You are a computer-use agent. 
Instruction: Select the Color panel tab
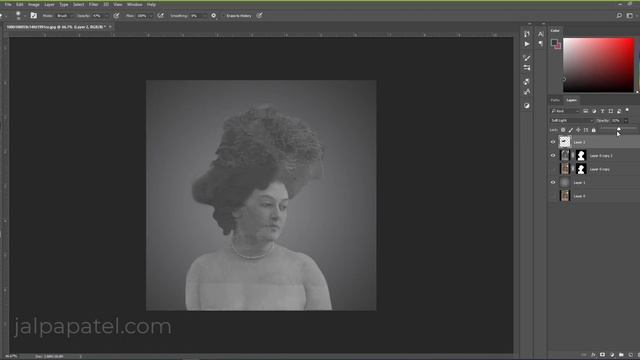click(x=555, y=31)
